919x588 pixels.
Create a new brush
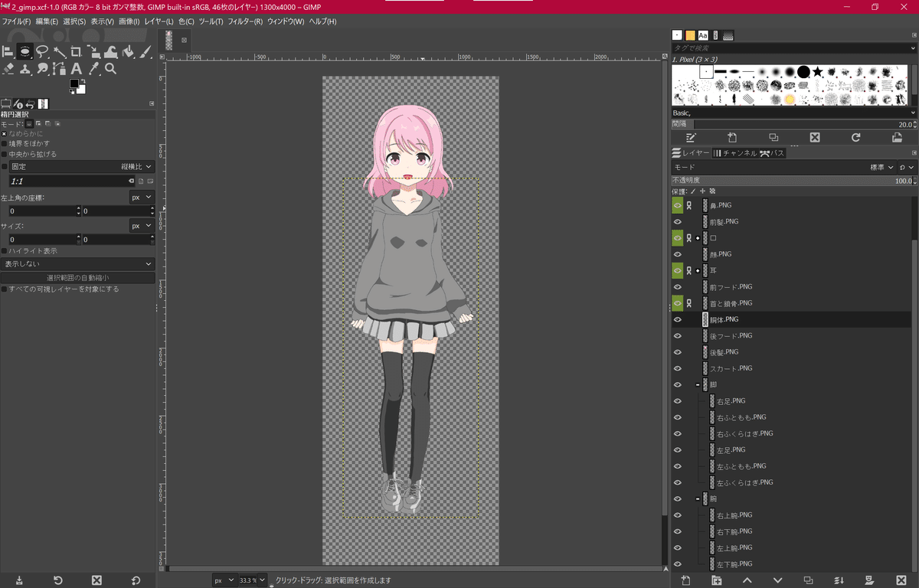[x=732, y=138]
